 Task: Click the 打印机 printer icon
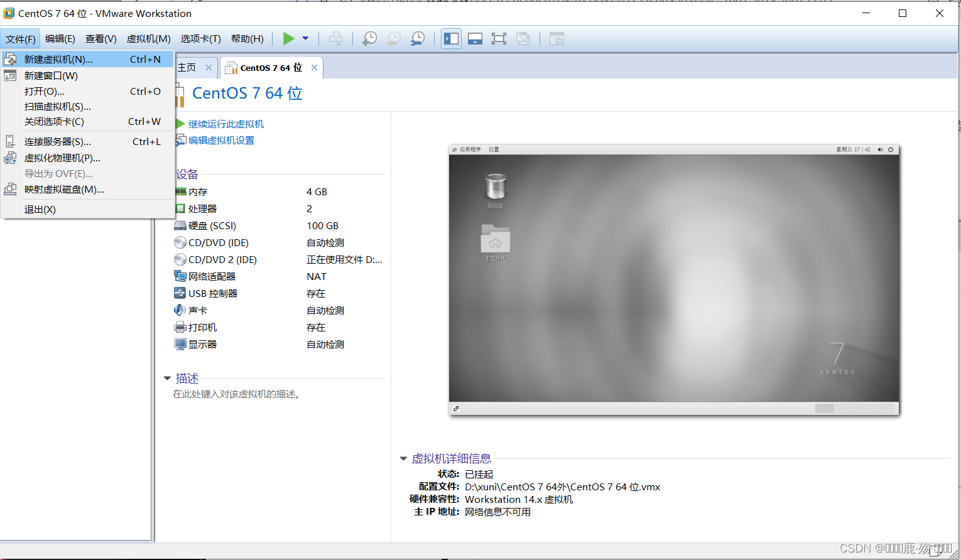click(x=180, y=327)
